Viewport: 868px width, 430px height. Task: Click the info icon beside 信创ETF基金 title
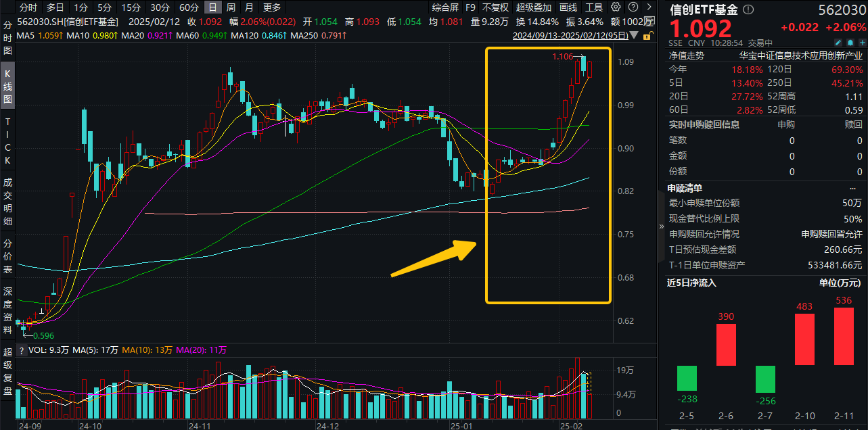748,10
